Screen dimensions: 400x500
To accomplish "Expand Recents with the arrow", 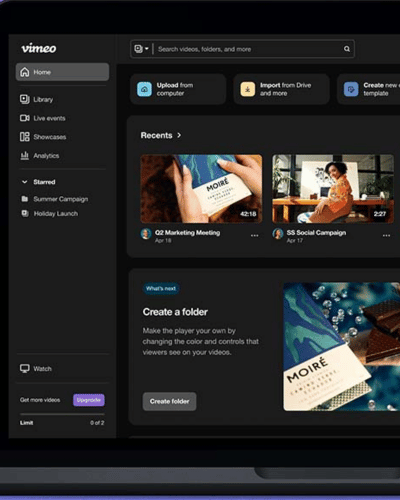I will tap(179, 135).
